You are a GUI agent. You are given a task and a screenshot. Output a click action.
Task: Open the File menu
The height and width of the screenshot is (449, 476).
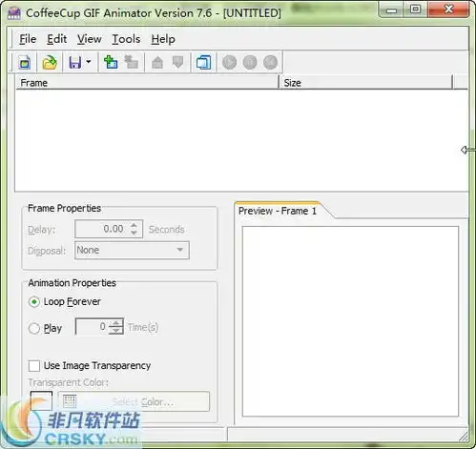point(28,39)
